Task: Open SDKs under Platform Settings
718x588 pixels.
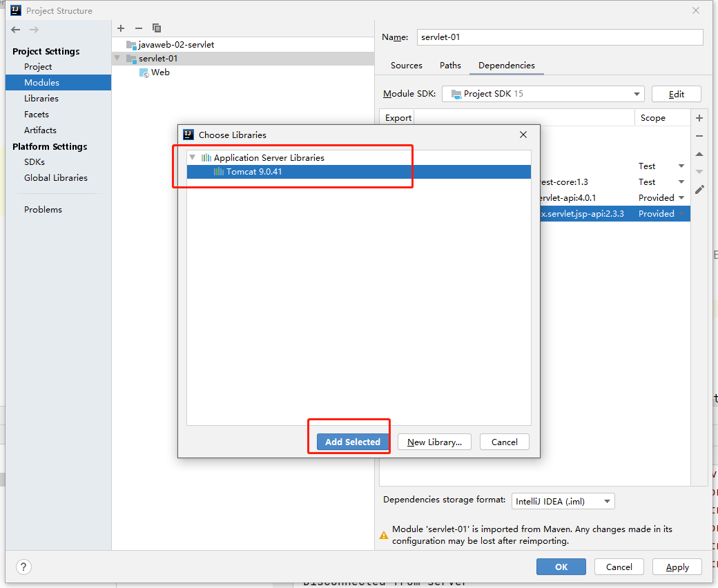Action: coord(35,162)
